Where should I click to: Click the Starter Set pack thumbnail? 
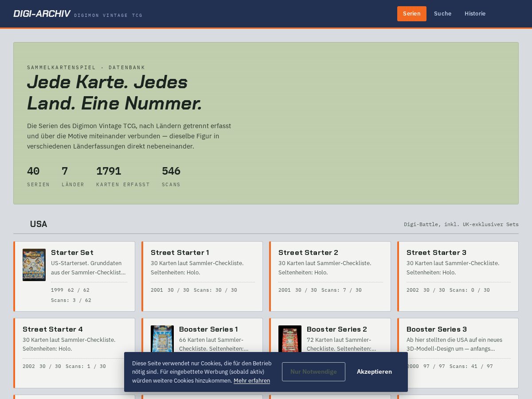pyautogui.click(x=34, y=265)
